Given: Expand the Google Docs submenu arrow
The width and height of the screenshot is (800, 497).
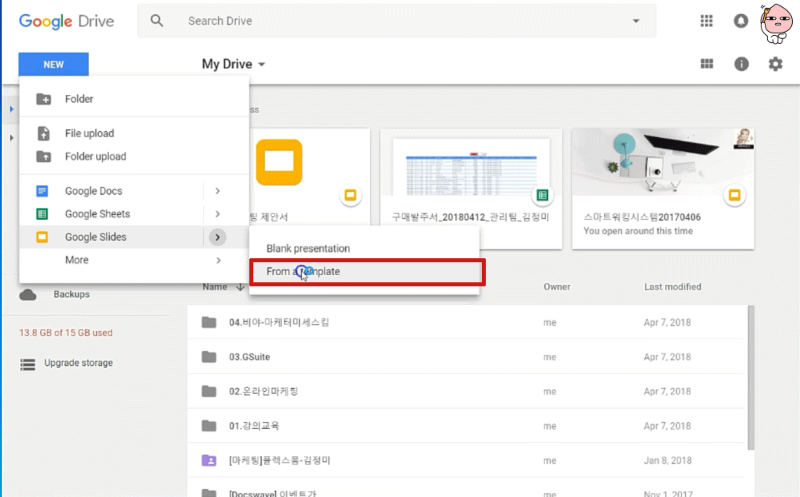Looking at the screenshot, I should point(218,191).
